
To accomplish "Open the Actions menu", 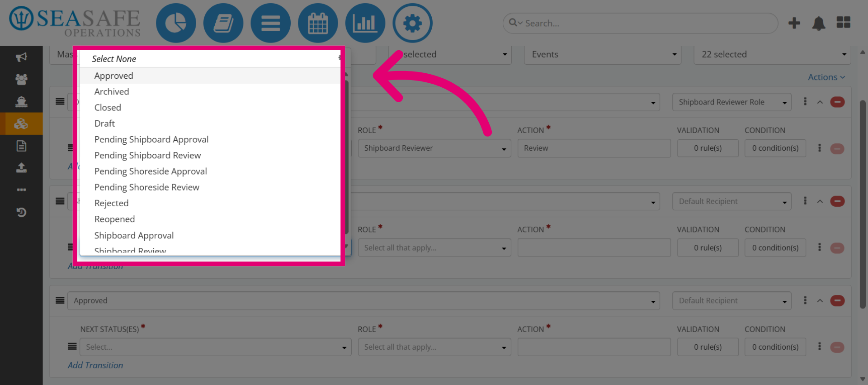I will point(826,77).
